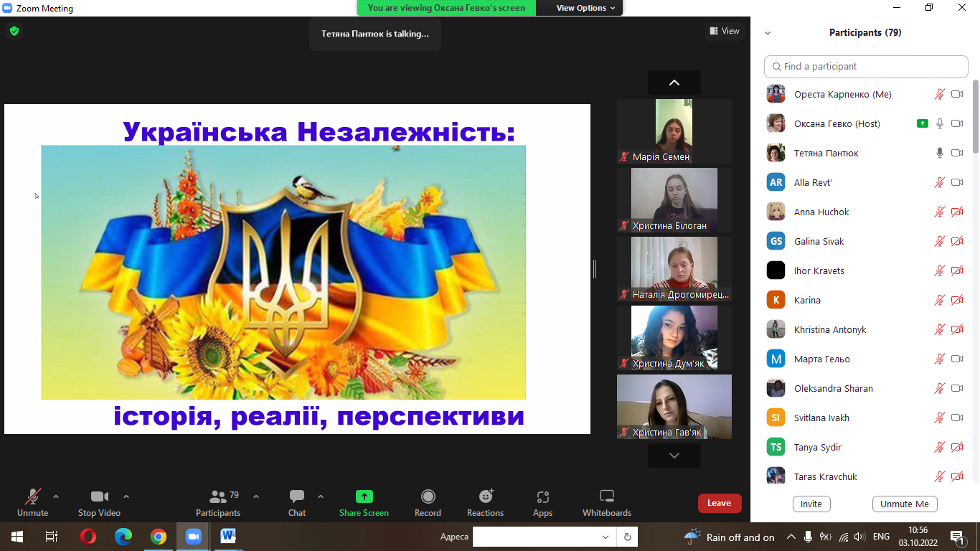The width and height of the screenshot is (980, 551).
Task: Click the green Share Screen icon
Action: click(x=364, y=496)
